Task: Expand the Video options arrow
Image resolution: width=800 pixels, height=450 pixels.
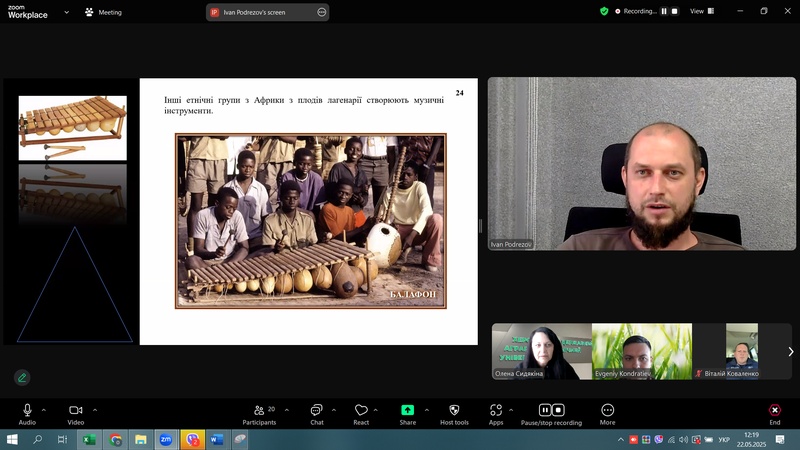Action: pos(95,410)
